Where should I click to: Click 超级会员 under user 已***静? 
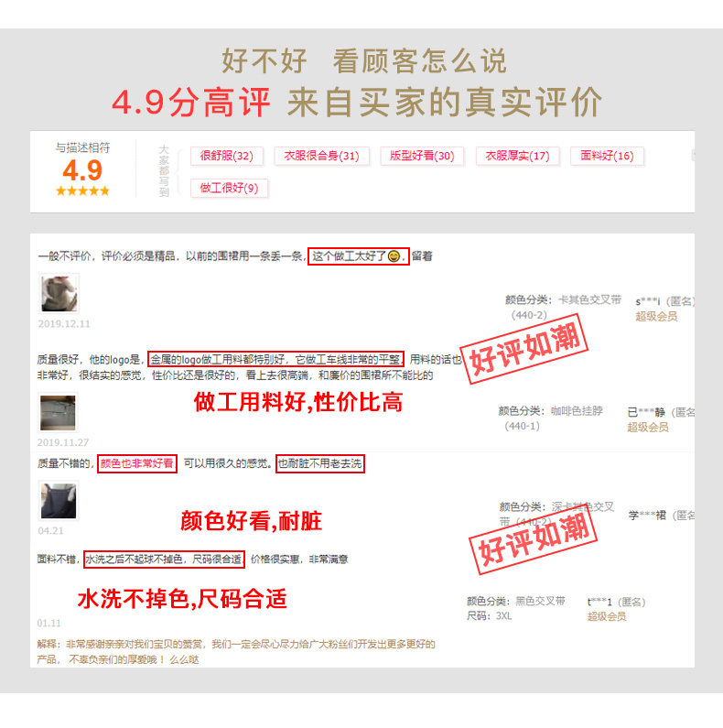tap(648, 427)
